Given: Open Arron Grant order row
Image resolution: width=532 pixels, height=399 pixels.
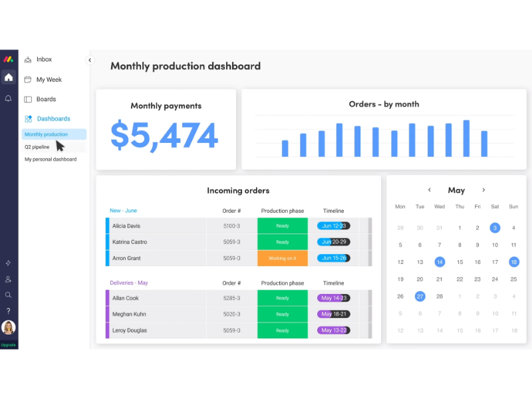Looking at the screenshot, I should (239, 258).
